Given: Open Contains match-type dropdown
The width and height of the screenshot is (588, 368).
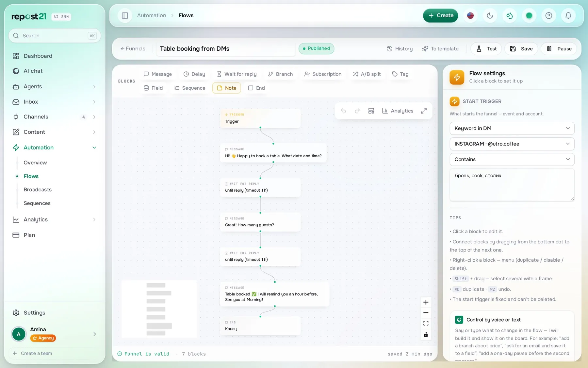Looking at the screenshot, I should [512, 159].
